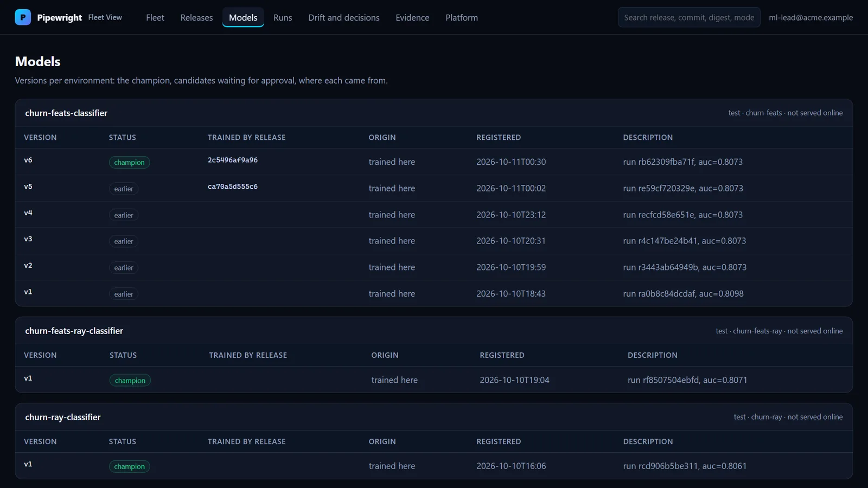This screenshot has width=868, height=488.
Task: Click the Pipewright brand name
Action: pos(60,17)
